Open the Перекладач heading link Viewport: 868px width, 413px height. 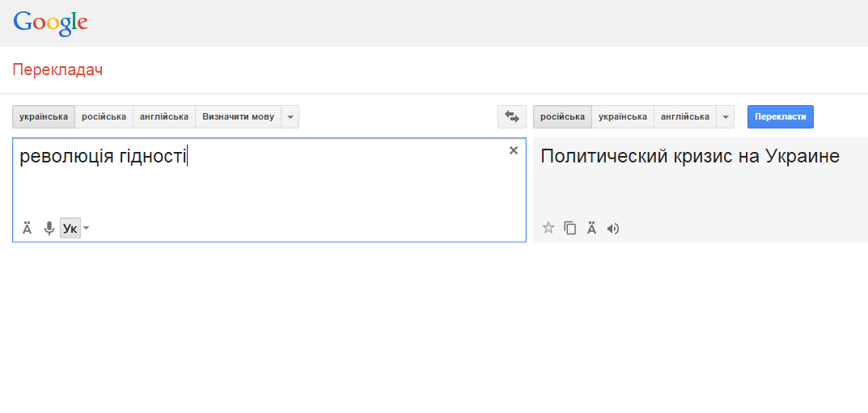pos(57,70)
